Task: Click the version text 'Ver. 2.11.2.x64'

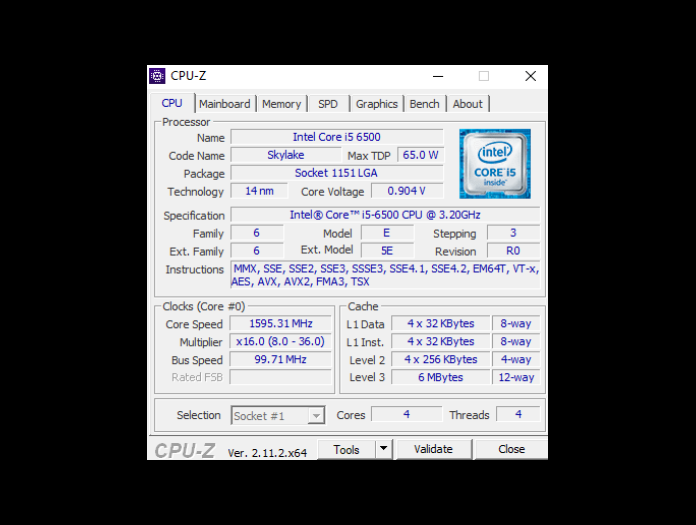Action: [x=267, y=453]
